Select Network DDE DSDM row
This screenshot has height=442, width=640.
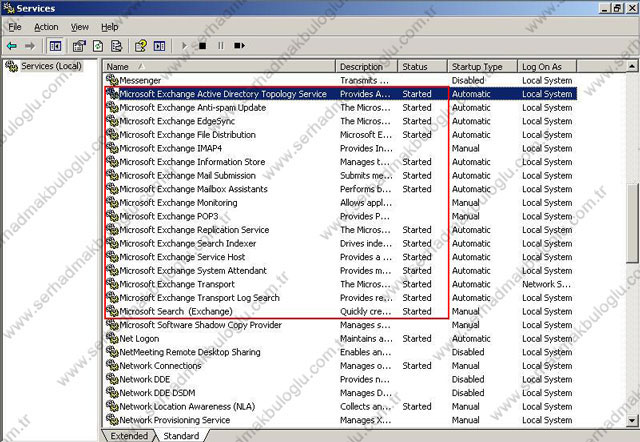[340, 393]
